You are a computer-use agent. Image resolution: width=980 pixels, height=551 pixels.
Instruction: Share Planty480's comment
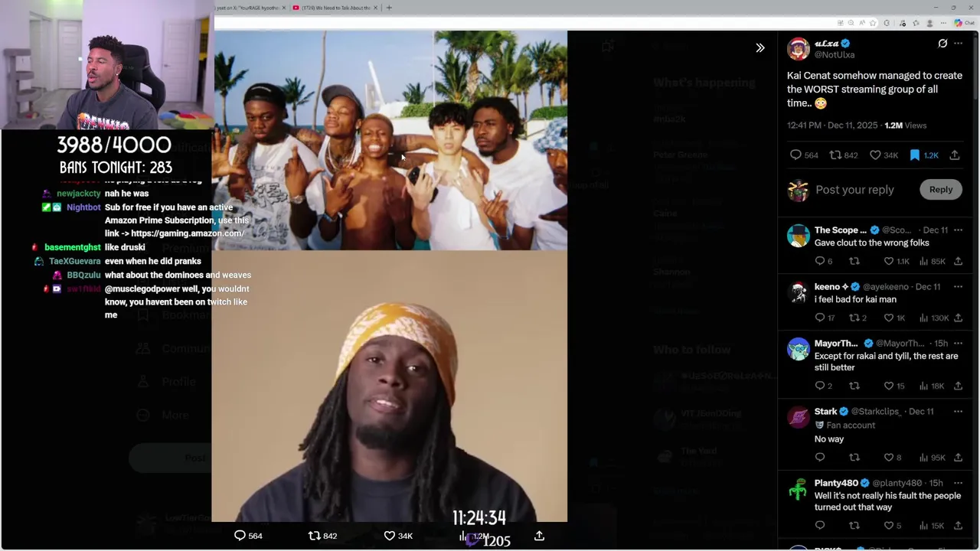[x=958, y=526]
